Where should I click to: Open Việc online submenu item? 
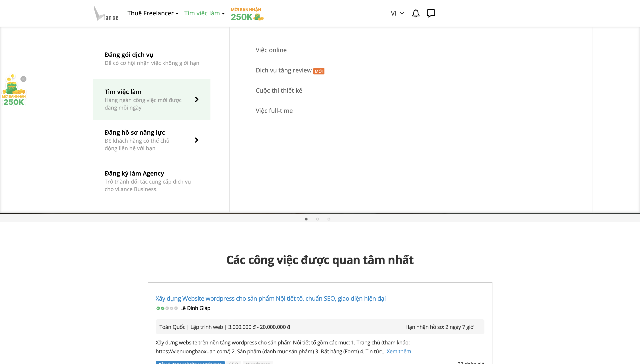(x=271, y=50)
